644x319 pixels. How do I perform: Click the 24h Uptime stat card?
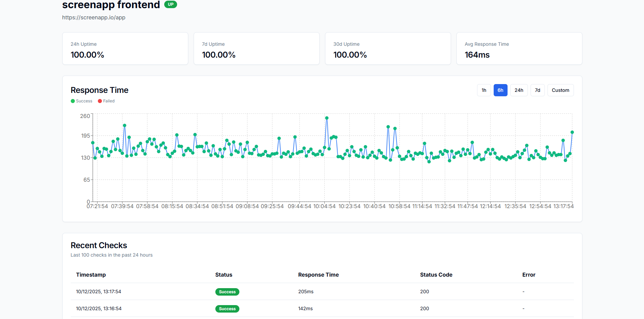[x=125, y=48]
